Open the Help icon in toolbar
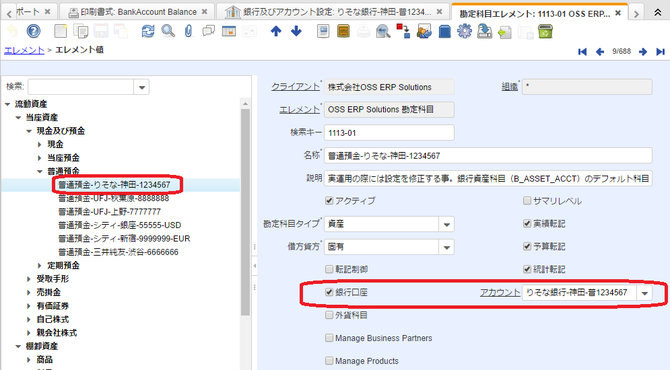This screenshot has height=370, width=670. (33, 31)
